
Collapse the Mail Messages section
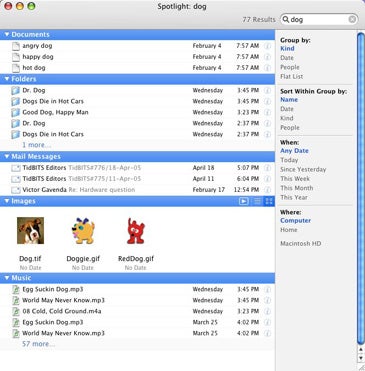(7, 157)
